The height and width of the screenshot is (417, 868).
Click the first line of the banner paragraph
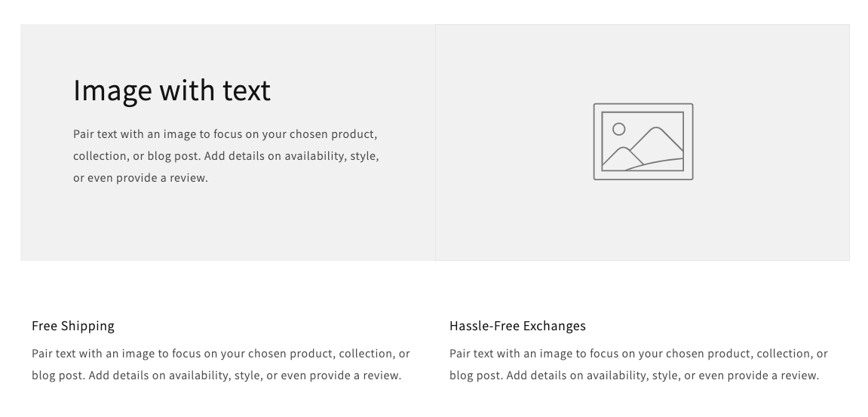(225, 134)
